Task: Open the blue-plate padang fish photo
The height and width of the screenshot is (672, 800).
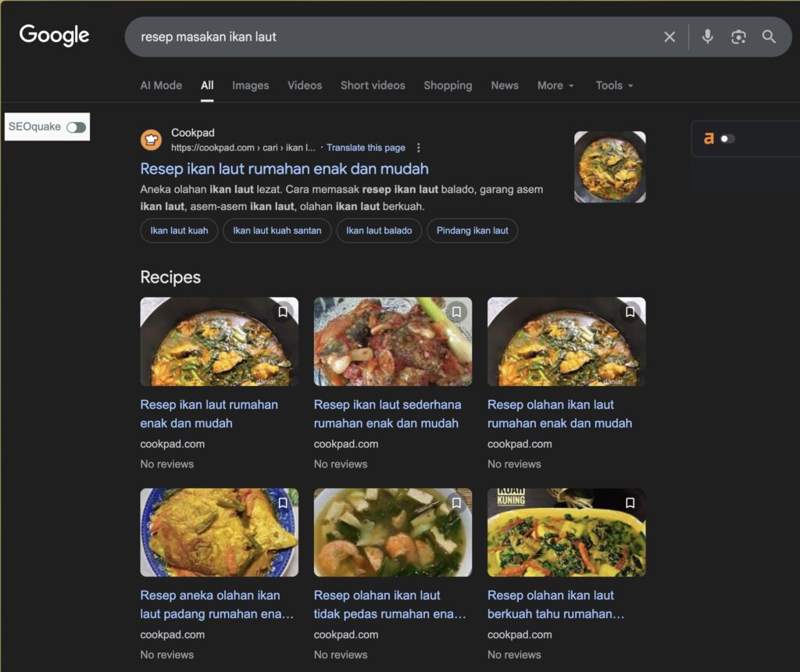Action: (220, 532)
